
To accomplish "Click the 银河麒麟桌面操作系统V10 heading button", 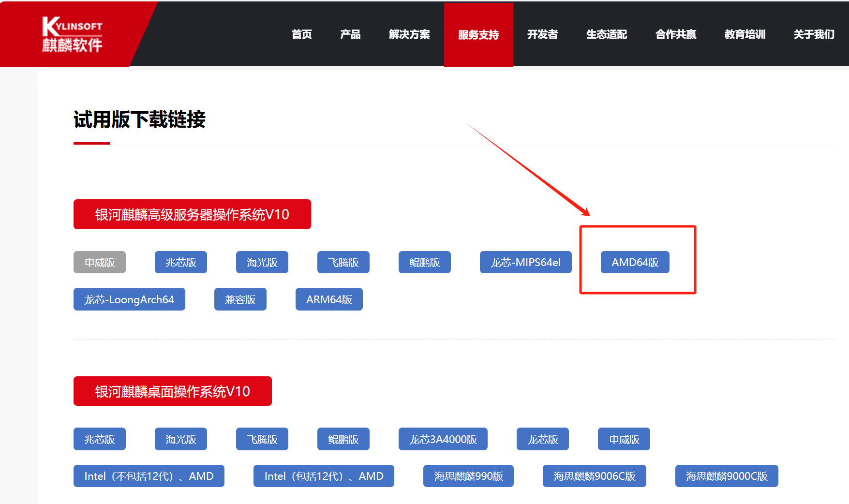I will [173, 391].
